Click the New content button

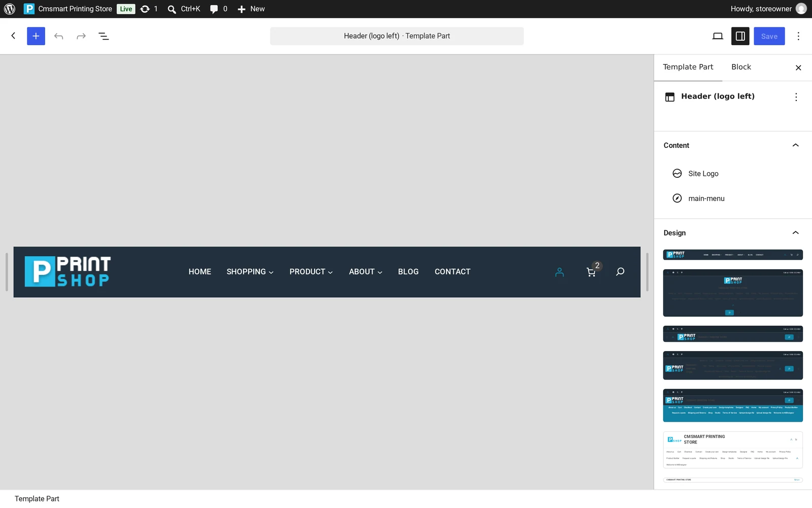tap(251, 9)
